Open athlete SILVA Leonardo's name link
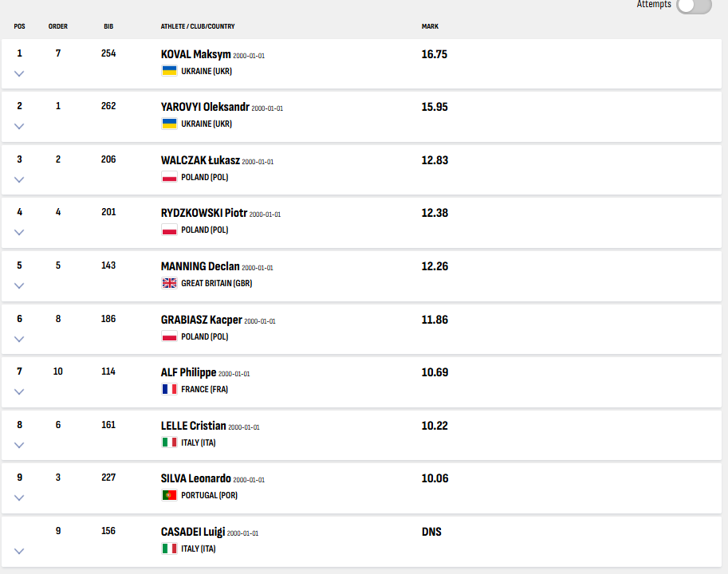The height and width of the screenshot is (574, 728). click(x=195, y=478)
